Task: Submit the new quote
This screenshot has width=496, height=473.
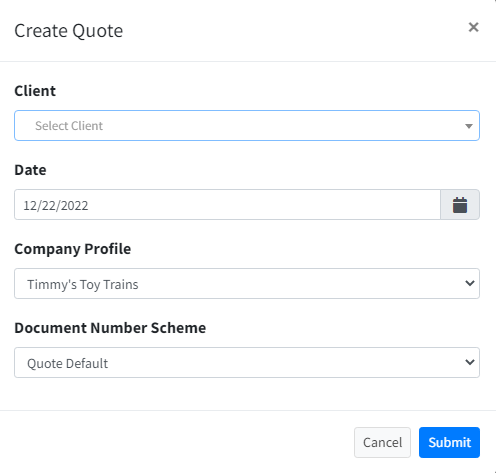Action: [x=449, y=442]
